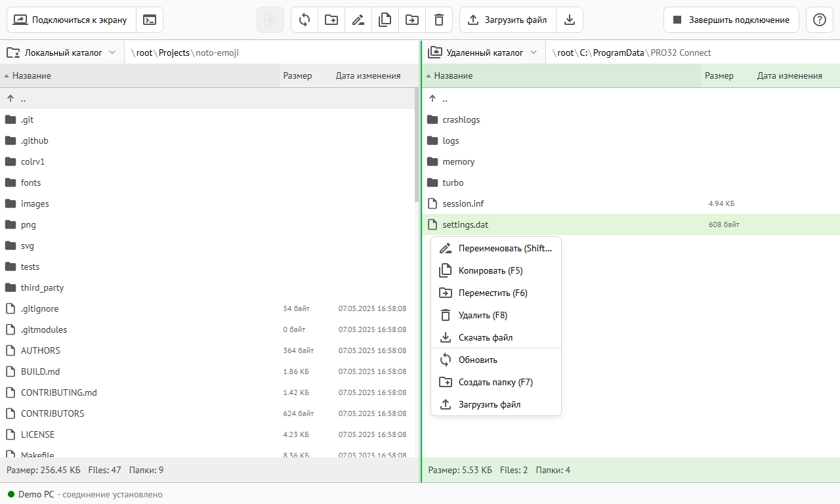Select the CONTRIBUTORS file
The width and height of the screenshot is (840, 504).
point(207,413)
